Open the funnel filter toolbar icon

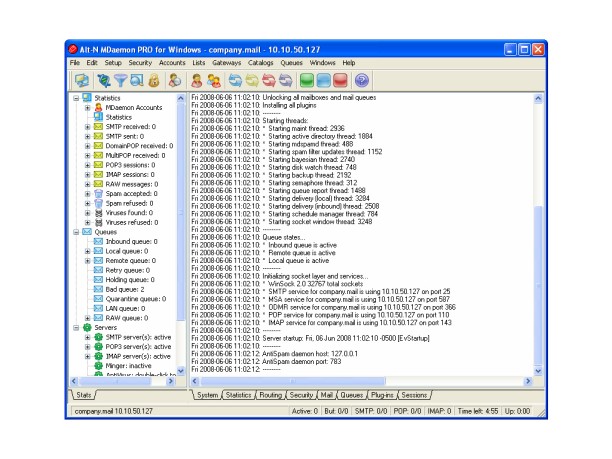click(x=120, y=80)
